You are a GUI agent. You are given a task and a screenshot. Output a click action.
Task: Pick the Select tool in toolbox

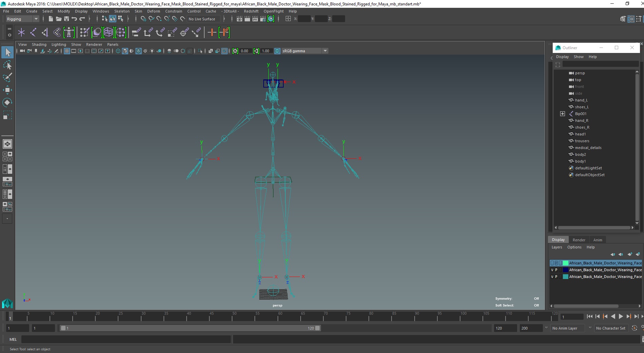click(x=7, y=52)
